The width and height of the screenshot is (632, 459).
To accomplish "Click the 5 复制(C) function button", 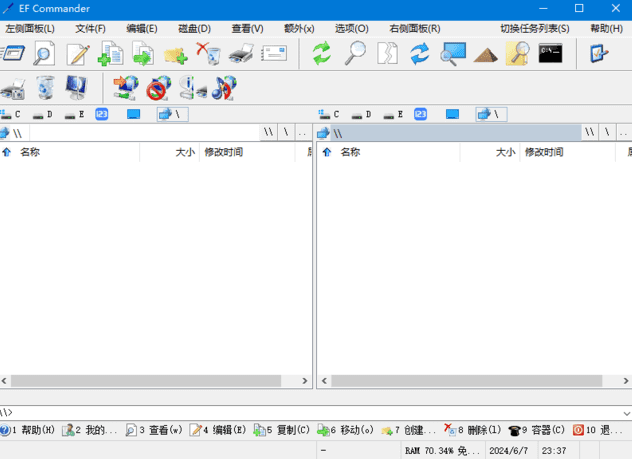I will (281, 430).
